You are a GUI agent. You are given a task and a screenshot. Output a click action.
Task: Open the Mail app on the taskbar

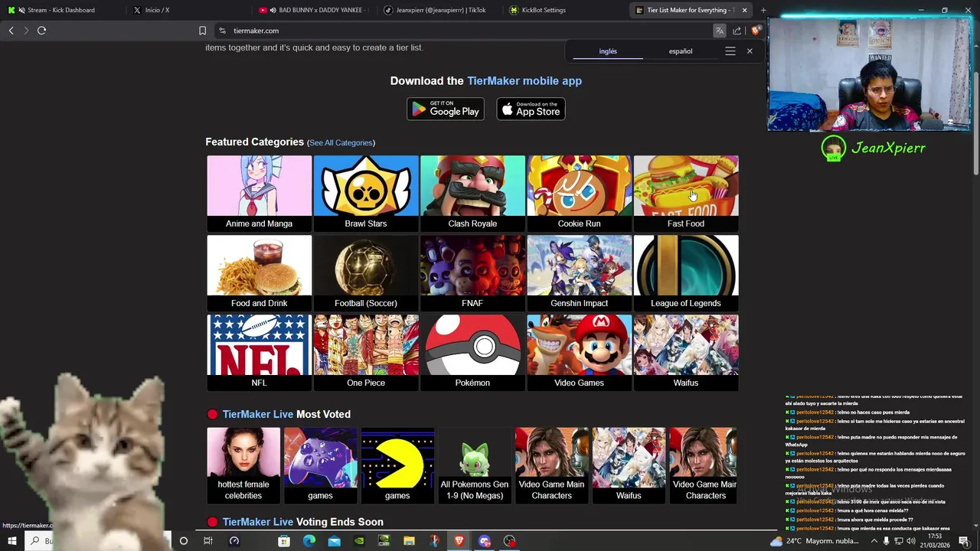(335, 541)
